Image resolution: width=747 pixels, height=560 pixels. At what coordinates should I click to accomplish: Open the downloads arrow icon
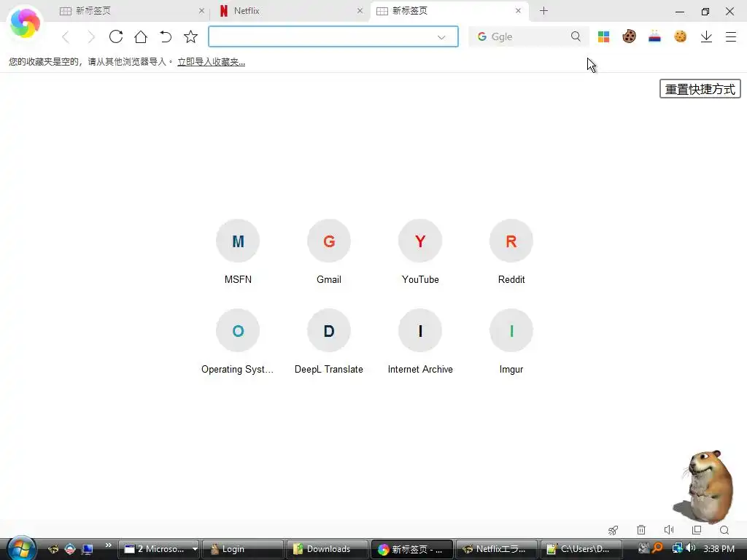706,36
